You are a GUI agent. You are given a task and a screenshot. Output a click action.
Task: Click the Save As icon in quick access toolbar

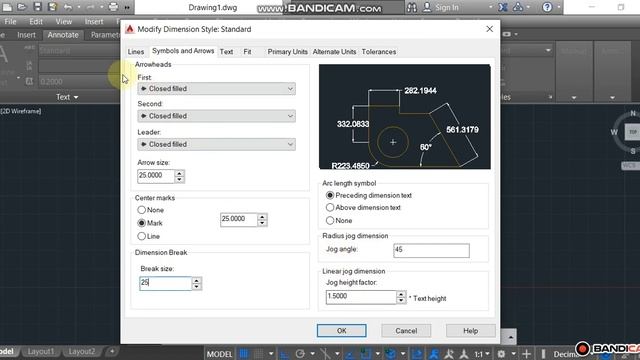(x=52, y=7)
